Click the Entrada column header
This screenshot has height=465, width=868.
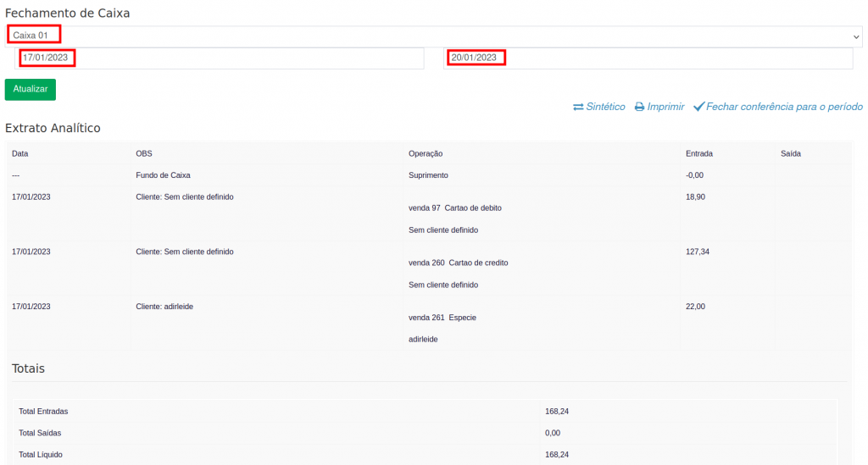pyautogui.click(x=698, y=153)
